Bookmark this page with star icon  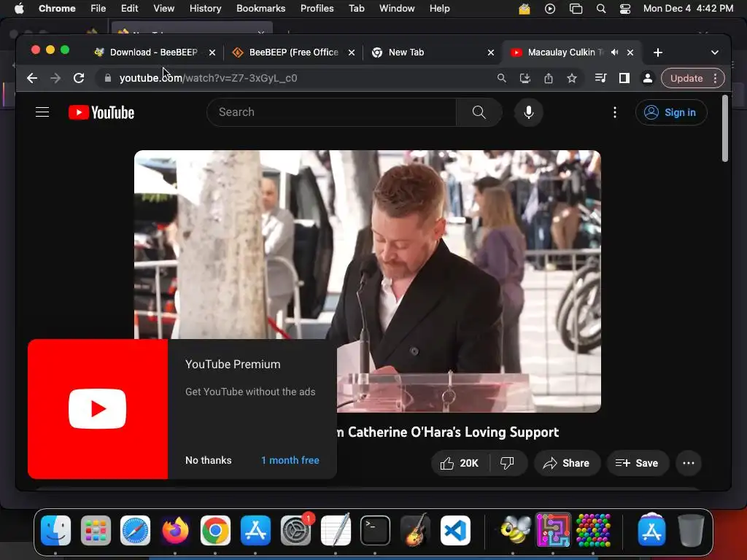point(572,78)
